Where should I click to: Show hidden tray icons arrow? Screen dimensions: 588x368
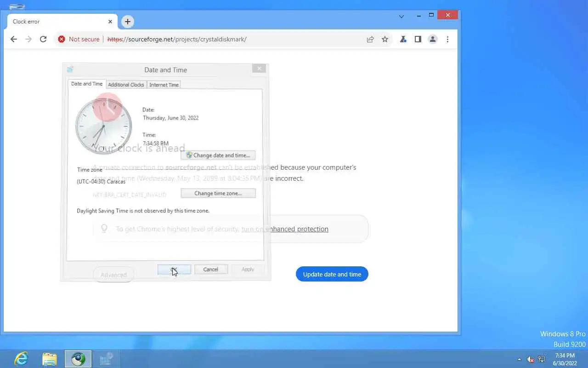[x=520, y=359]
